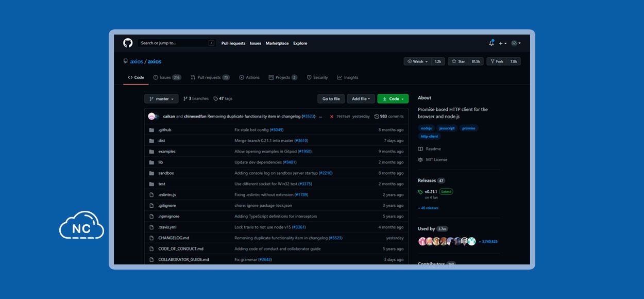644x299 pixels.
Task: Open the Pull requests tab with 75 items
Action: (x=210, y=77)
